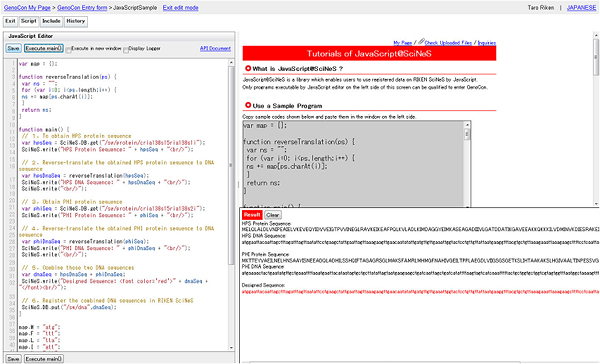Click sample code box scroll up arrow
This screenshot has height=364, width=600.
tap(467, 125)
